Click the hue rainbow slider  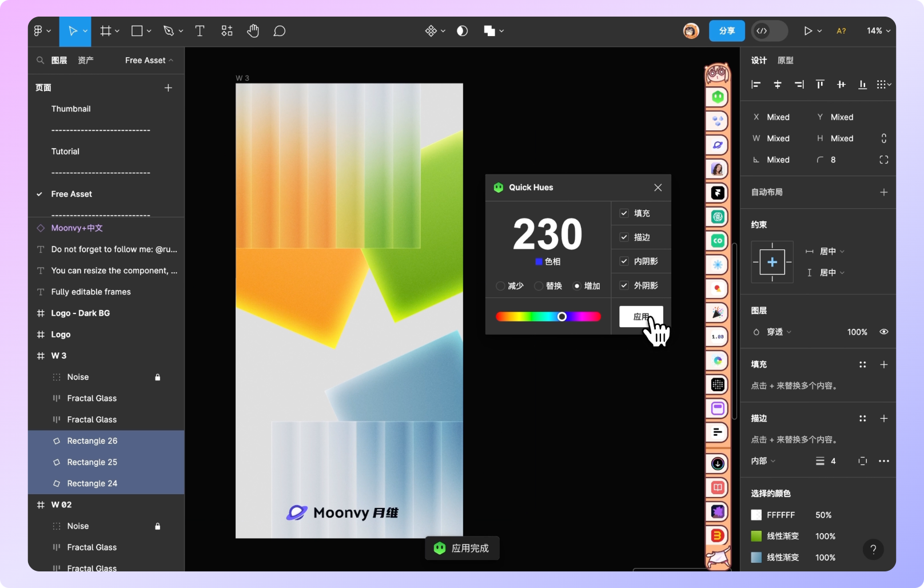point(548,317)
